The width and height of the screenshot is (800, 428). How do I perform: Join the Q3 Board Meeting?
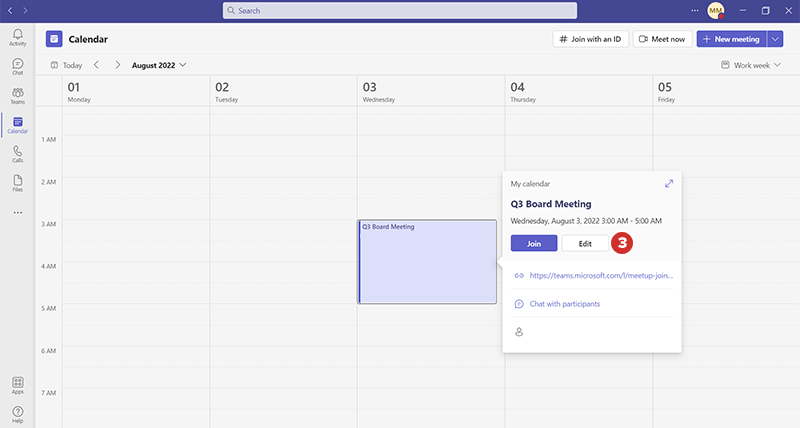[x=534, y=243]
